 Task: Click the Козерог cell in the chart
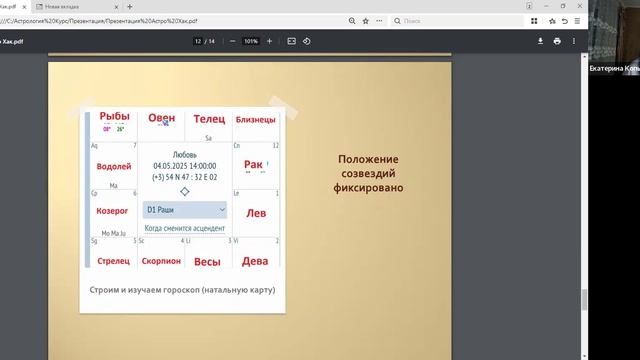click(x=114, y=213)
